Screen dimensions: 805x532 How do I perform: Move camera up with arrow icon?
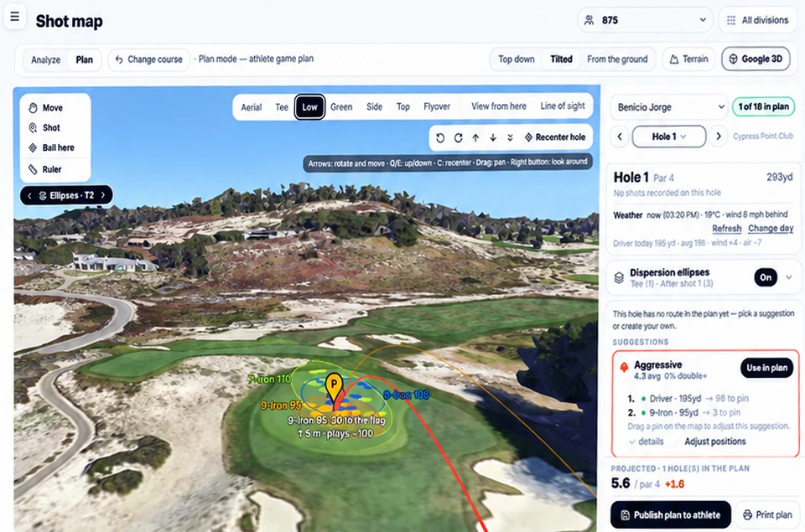[475, 137]
